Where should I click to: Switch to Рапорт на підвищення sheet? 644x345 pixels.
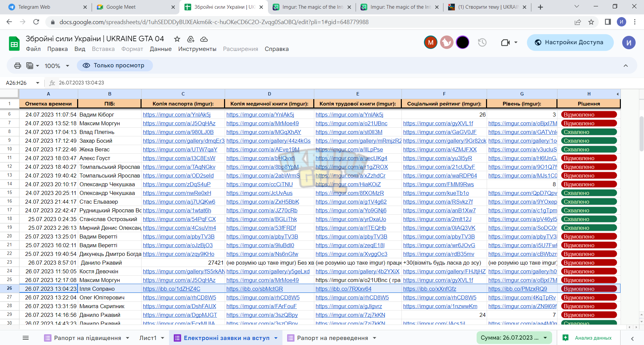[88, 338]
